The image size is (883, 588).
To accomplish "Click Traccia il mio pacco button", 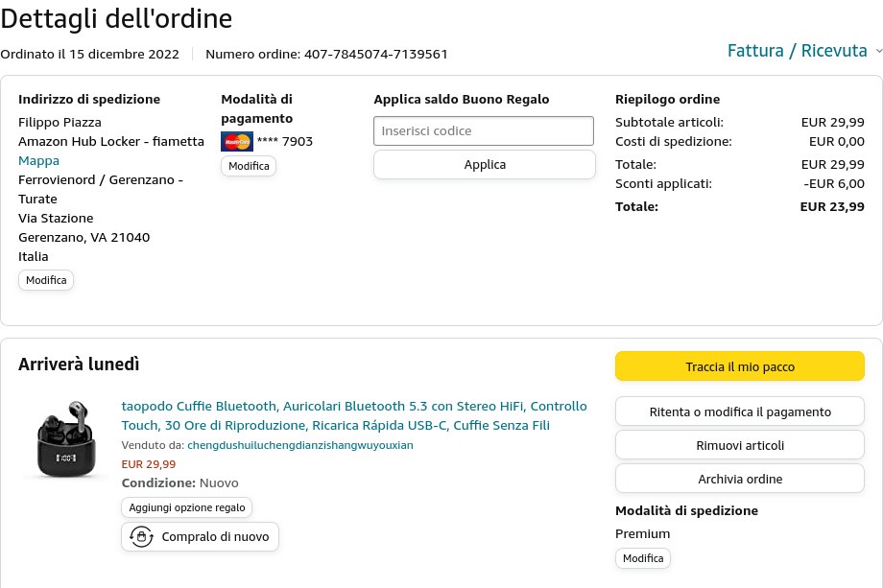I will [739, 366].
